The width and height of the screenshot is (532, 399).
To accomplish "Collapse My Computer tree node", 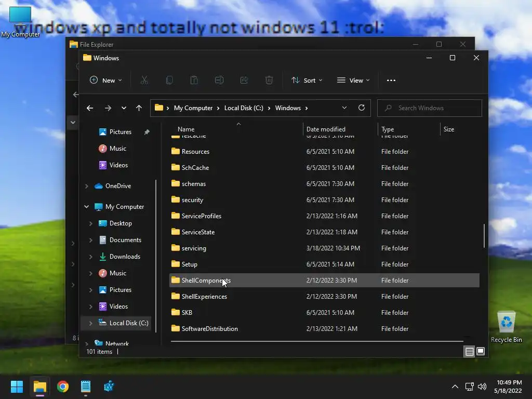I will coord(87,207).
